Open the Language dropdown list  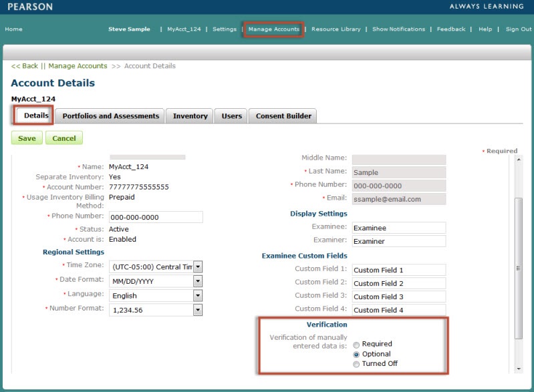point(197,295)
